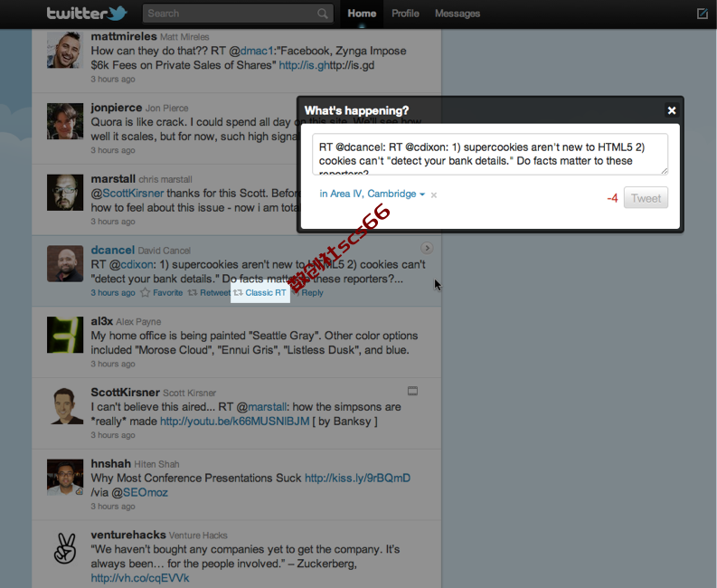Click the search magnifier icon
The width and height of the screenshot is (717, 588).
(x=323, y=14)
